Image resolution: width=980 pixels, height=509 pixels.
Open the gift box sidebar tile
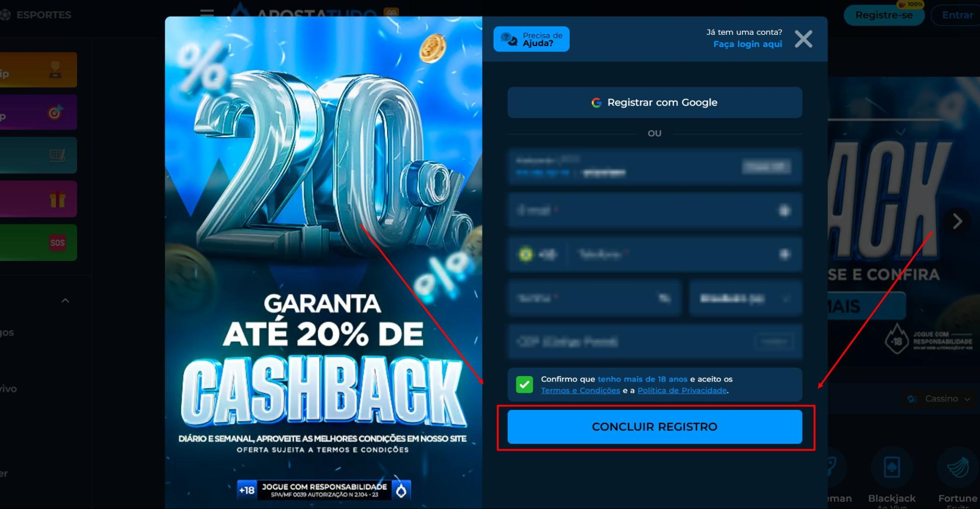point(38,199)
